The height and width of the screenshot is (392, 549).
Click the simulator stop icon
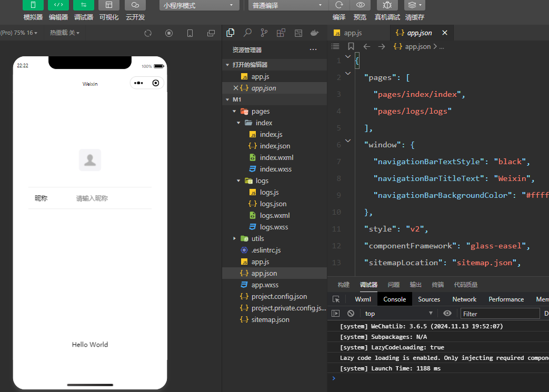coord(169,33)
